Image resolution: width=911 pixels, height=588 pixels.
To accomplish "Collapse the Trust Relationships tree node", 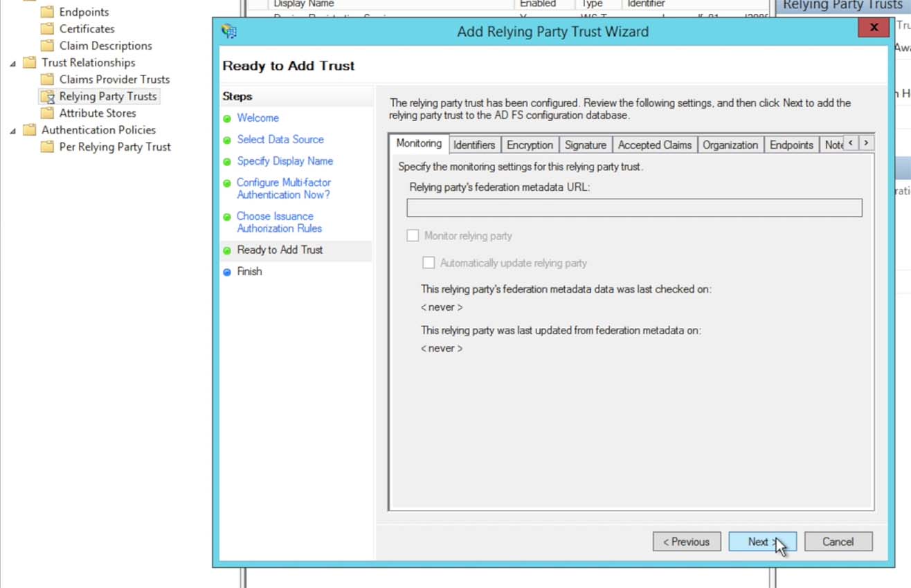I will tap(12, 63).
